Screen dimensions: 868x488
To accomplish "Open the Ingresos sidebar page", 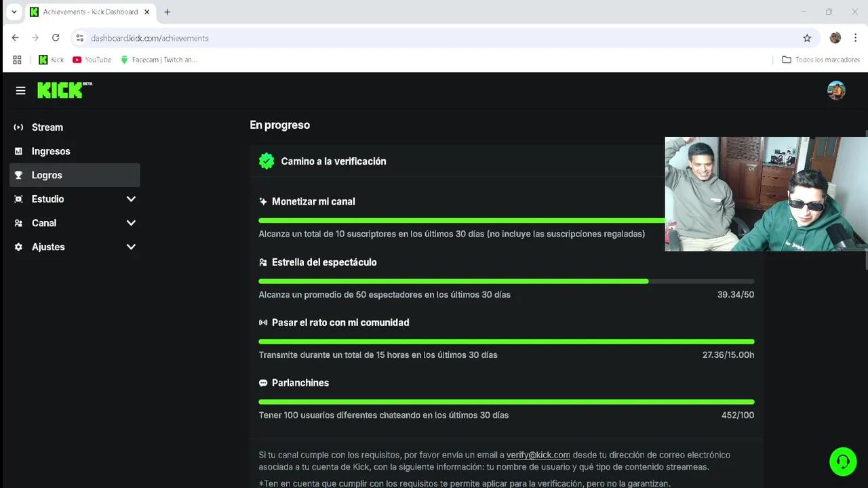I will point(75,151).
